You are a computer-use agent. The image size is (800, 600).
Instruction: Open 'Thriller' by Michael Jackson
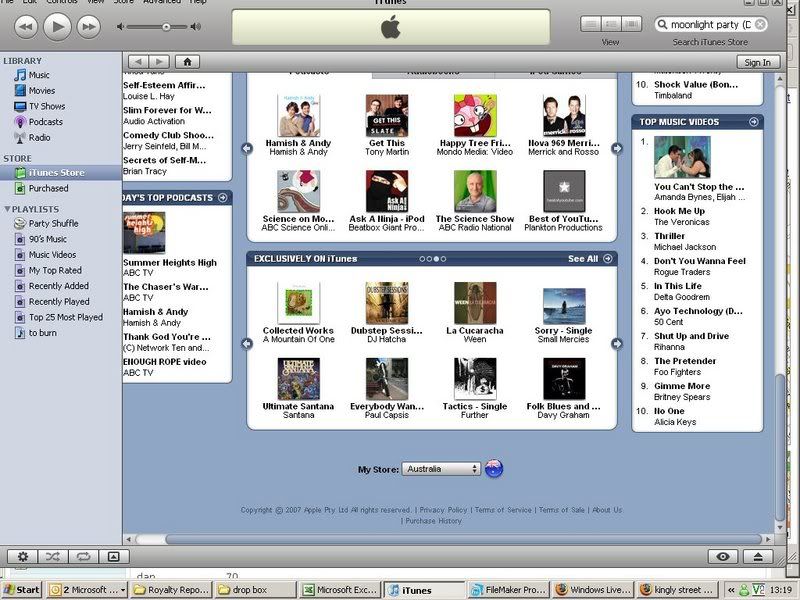tap(669, 236)
